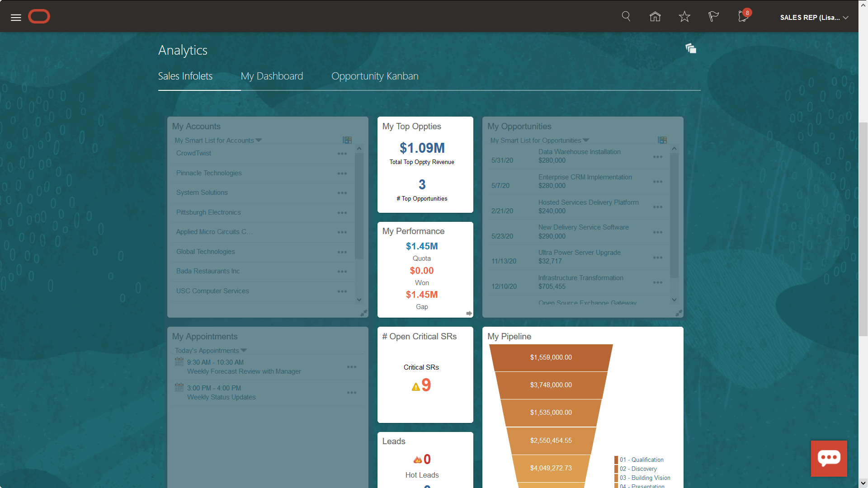Click the chat/messaging icon in the bottom right corner
The height and width of the screenshot is (488, 868).
tap(829, 458)
